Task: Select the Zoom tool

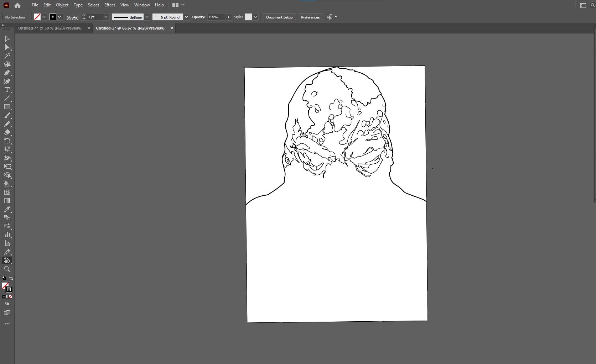Action: [x=7, y=269]
